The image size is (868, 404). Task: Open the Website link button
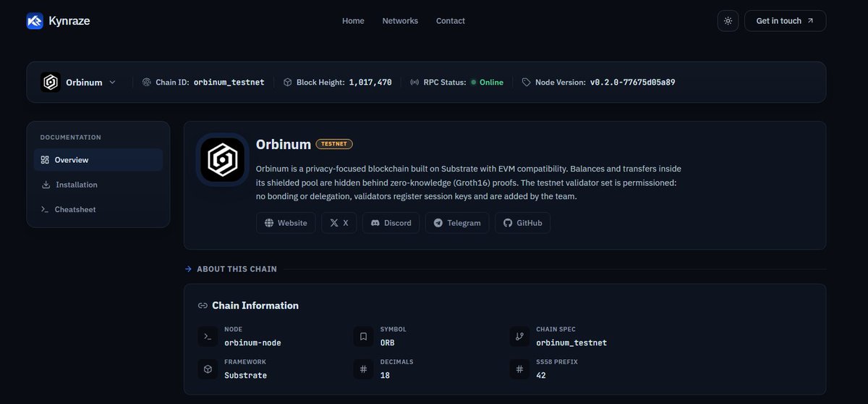tap(286, 223)
